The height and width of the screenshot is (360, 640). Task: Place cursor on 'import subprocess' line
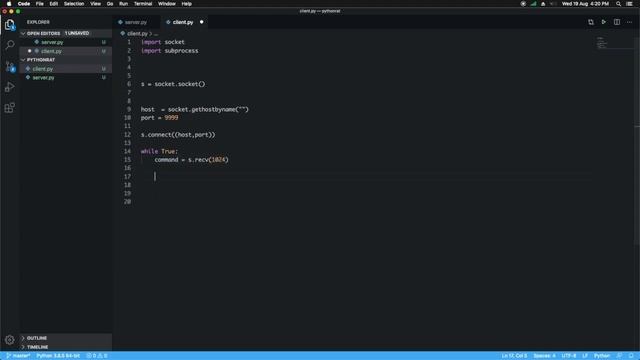pos(169,51)
